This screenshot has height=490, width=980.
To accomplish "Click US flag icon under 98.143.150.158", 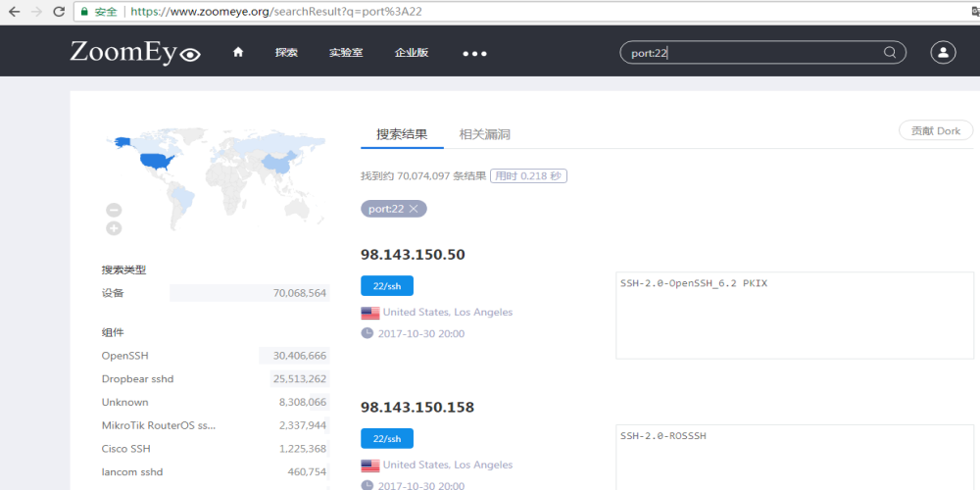I will coord(370,465).
